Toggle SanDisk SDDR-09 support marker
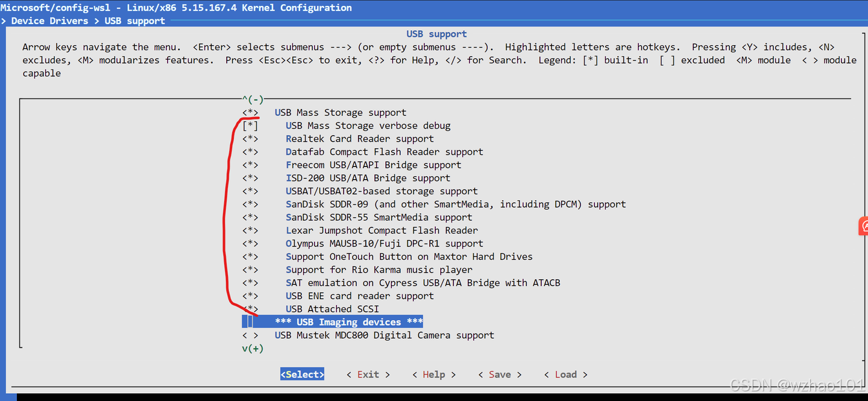 [x=251, y=204]
